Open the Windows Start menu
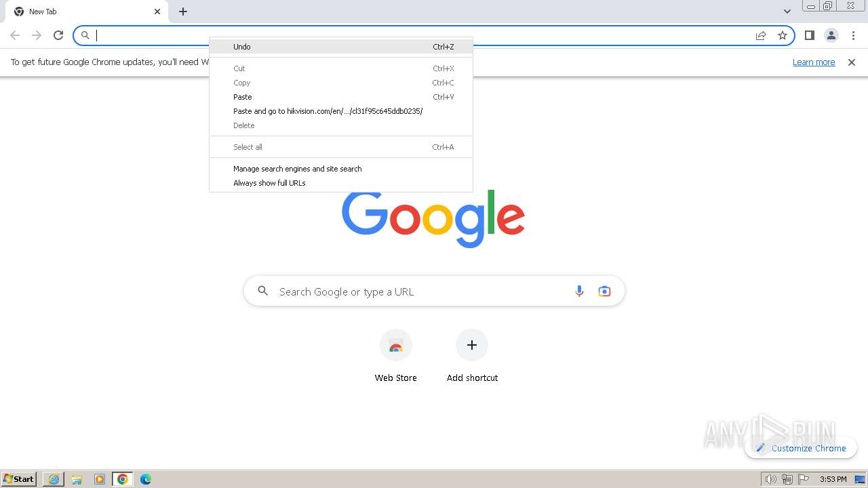This screenshot has height=488, width=868. coord(20,479)
